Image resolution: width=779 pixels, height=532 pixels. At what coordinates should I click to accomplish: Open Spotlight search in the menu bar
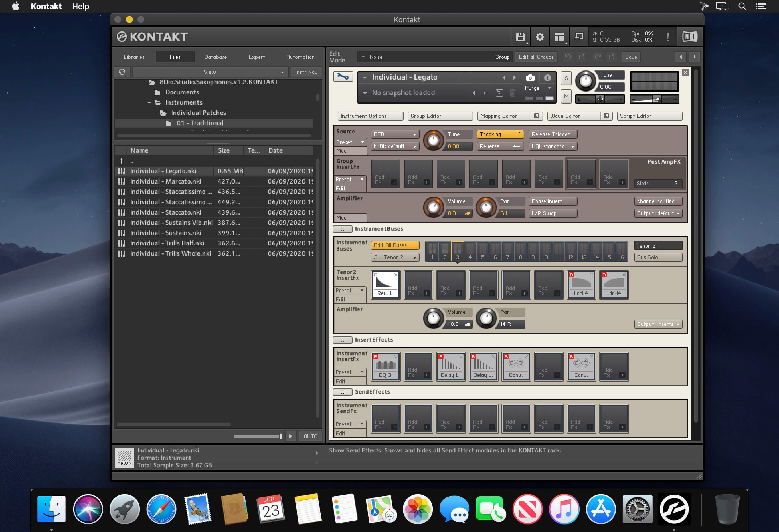tap(742, 6)
